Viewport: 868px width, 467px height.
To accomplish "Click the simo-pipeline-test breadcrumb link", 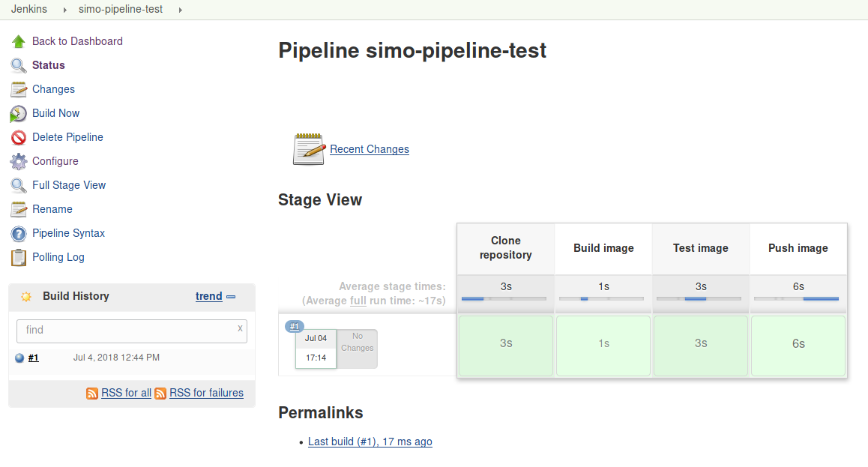I will 121,10.
